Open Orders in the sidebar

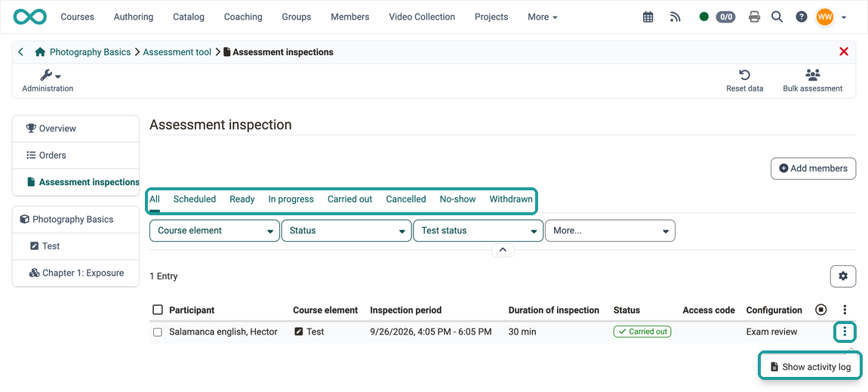[75, 155]
